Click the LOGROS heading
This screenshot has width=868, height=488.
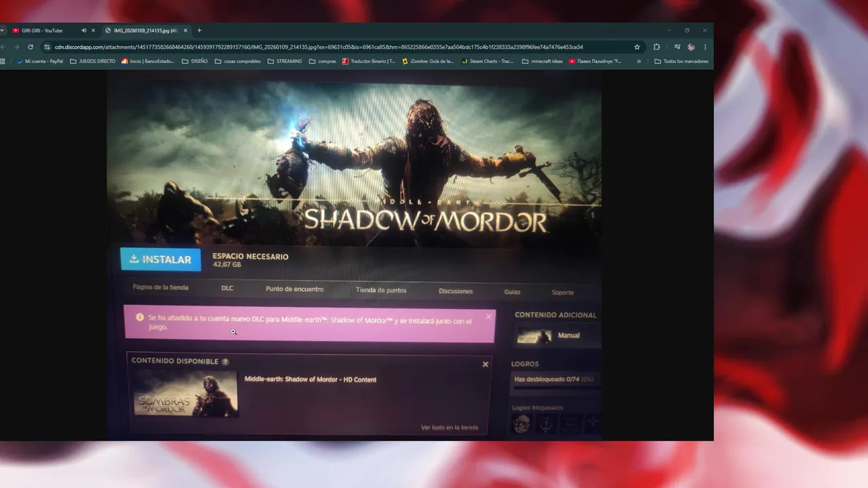[x=525, y=364]
